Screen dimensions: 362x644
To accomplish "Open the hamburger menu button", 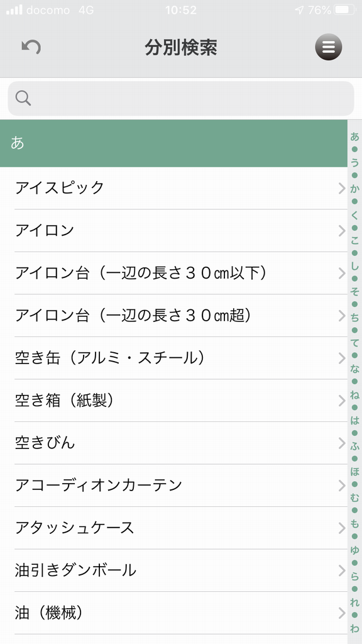I will (328, 47).
